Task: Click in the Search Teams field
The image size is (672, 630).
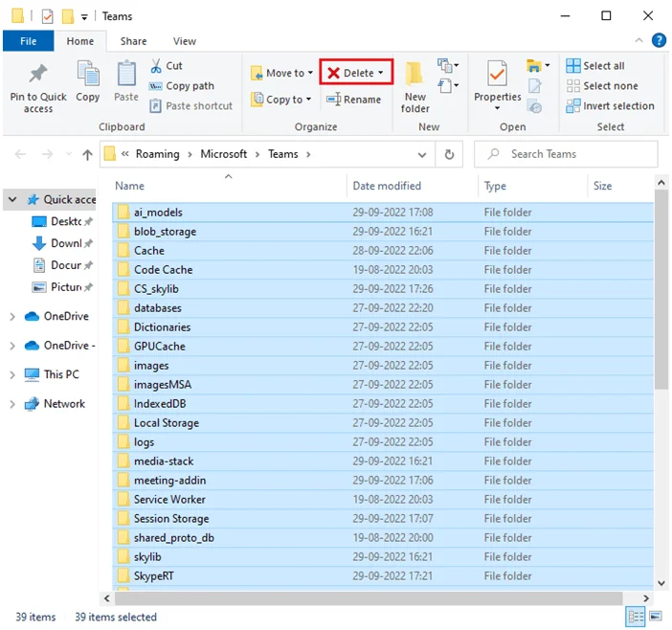Action: pos(566,154)
